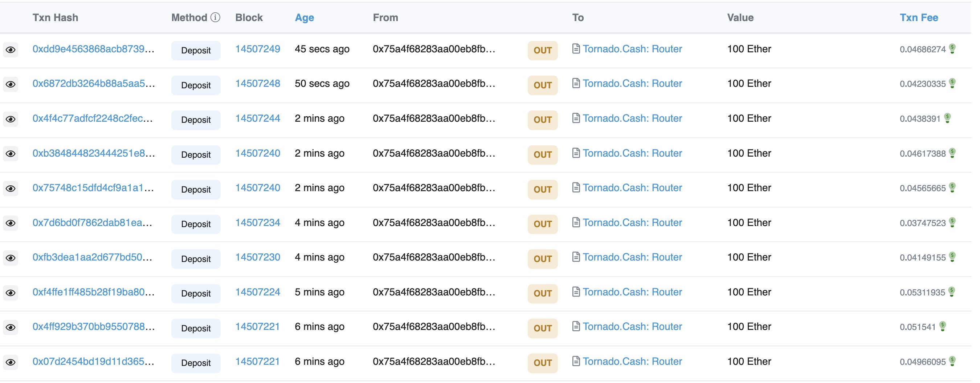Viewport: 980px width, 383px height.
Task: Click OUT badge in block 14507249 row
Action: [543, 51]
